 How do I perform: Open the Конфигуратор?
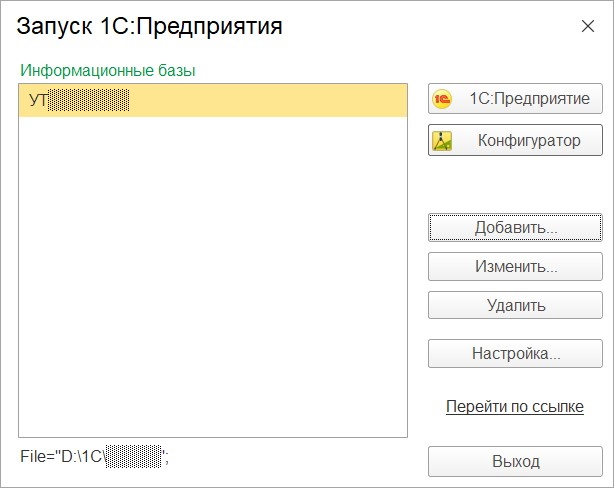[515, 140]
